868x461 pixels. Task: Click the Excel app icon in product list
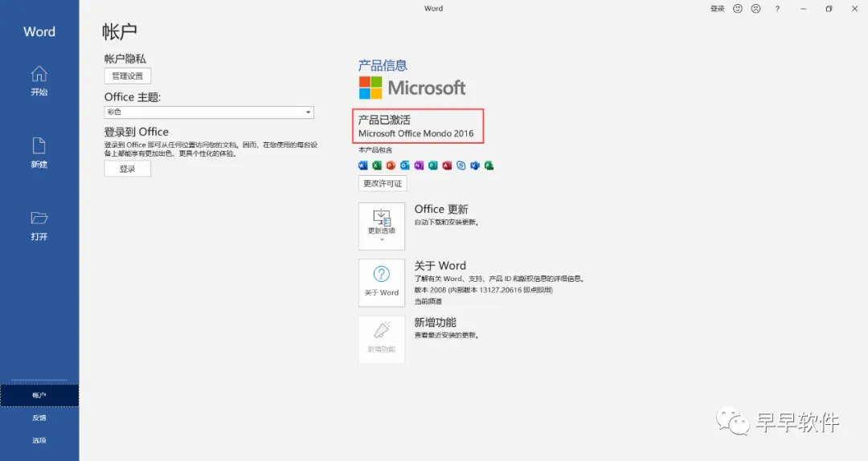click(x=376, y=165)
